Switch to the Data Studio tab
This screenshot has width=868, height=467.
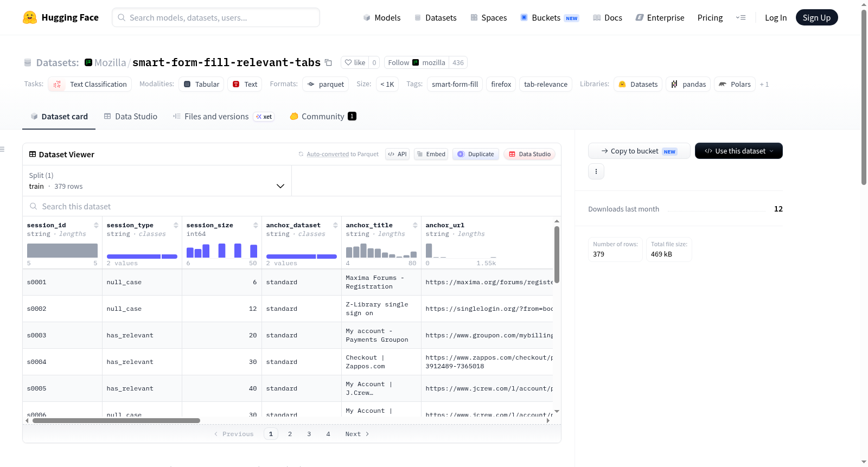pyautogui.click(x=131, y=117)
